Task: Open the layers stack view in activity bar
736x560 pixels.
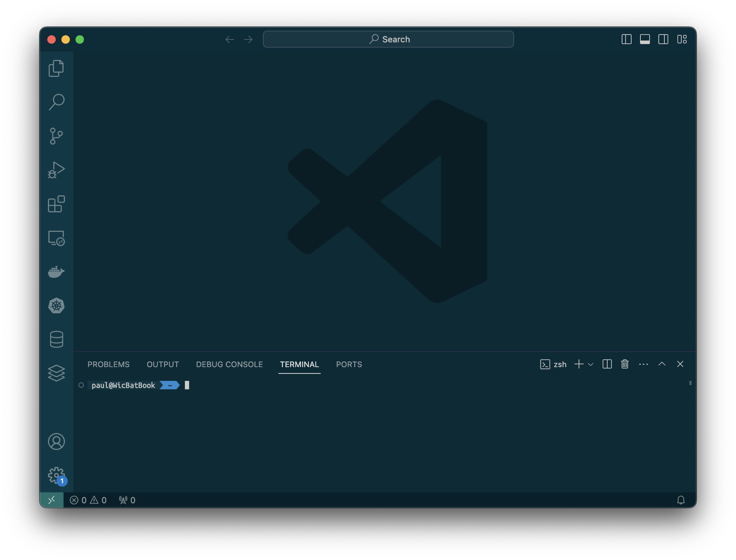Action: [56, 373]
